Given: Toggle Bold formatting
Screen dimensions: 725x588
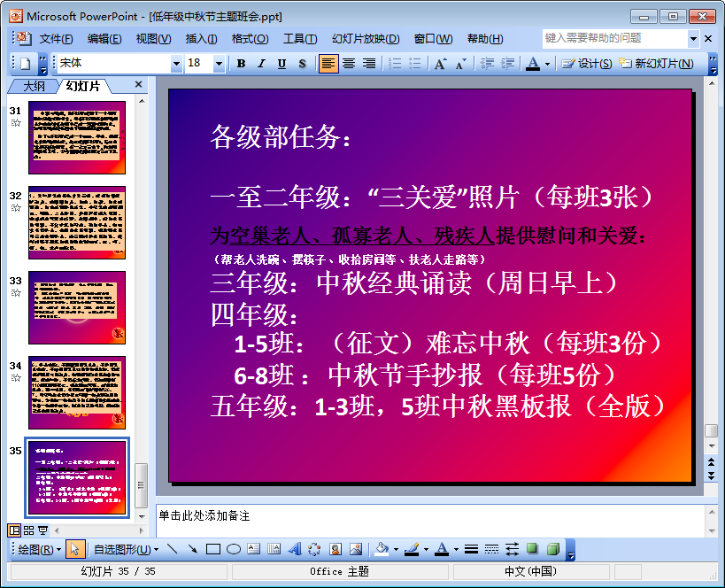Looking at the screenshot, I should [241, 64].
